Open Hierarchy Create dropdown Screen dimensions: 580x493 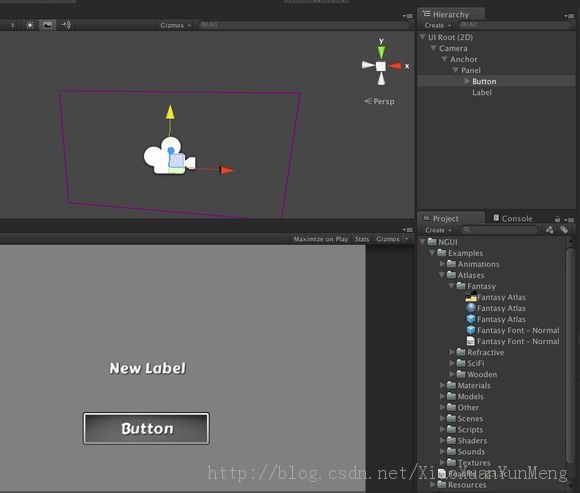[438, 26]
